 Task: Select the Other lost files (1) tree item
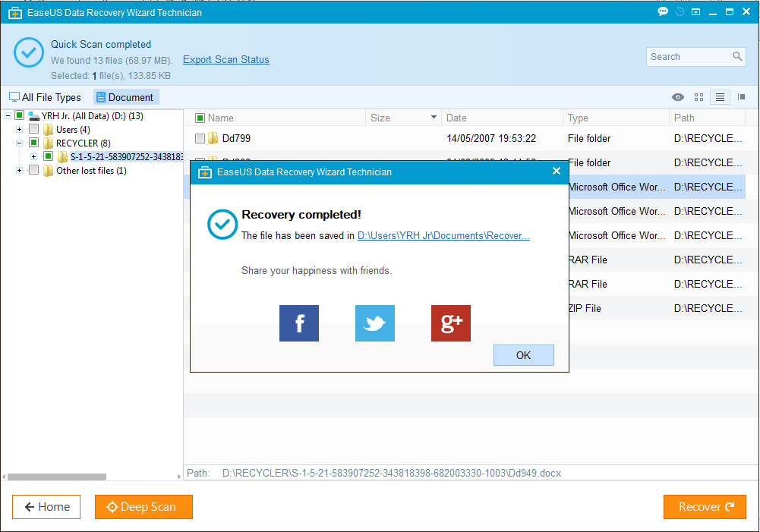91,171
